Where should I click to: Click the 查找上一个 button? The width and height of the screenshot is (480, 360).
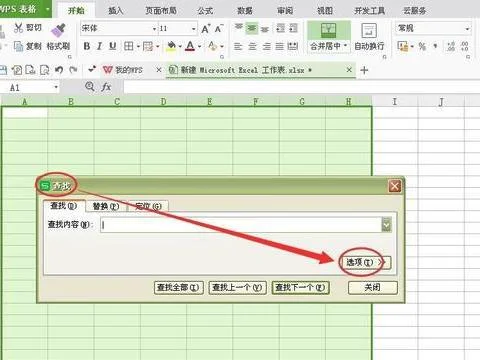[x=237, y=287]
